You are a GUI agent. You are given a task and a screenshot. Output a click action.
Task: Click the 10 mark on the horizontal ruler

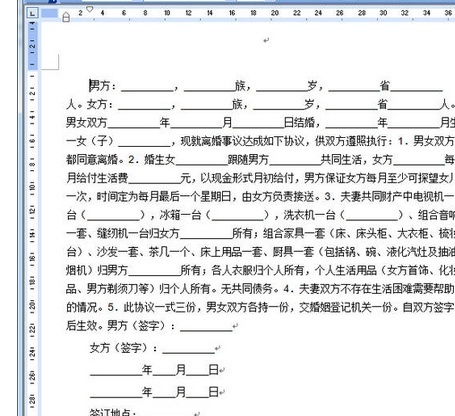click(167, 13)
